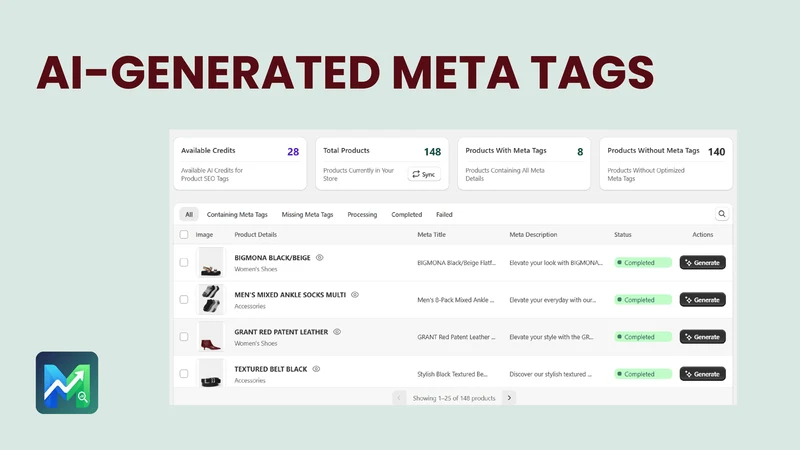Viewport: 800px width, 450px height.
Task: Check the BIGMONA BLACK/BEIGE row checkbox
Action: click(184, 262)
